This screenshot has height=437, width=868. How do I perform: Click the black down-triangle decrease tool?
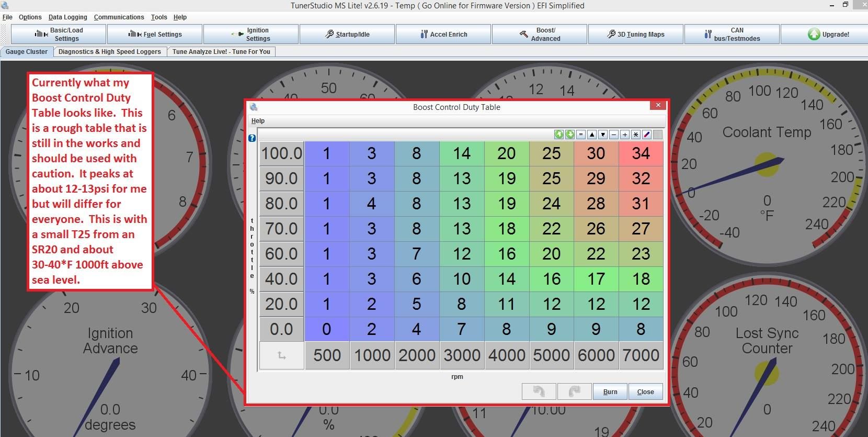pos(603,135)
